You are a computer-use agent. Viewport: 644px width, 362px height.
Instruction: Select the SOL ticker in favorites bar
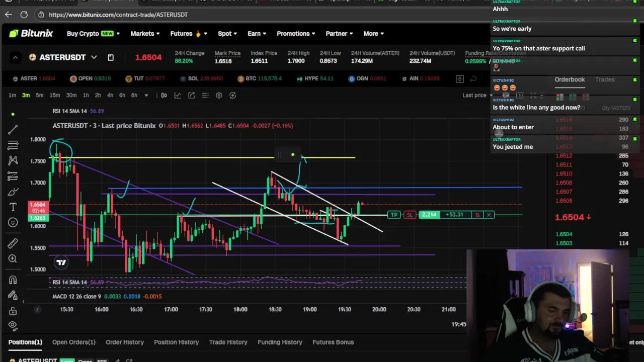[x=200, y=78]
